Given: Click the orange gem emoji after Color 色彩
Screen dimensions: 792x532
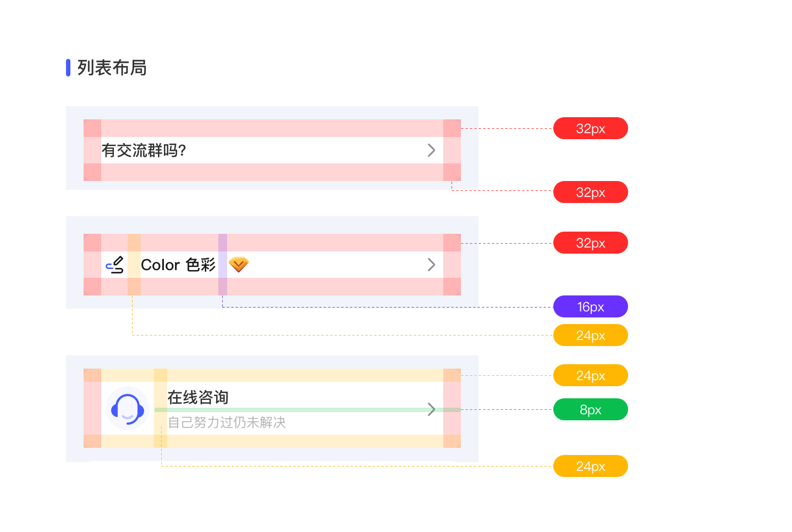Looking at the screenshot, I should (x=238, y=265).
